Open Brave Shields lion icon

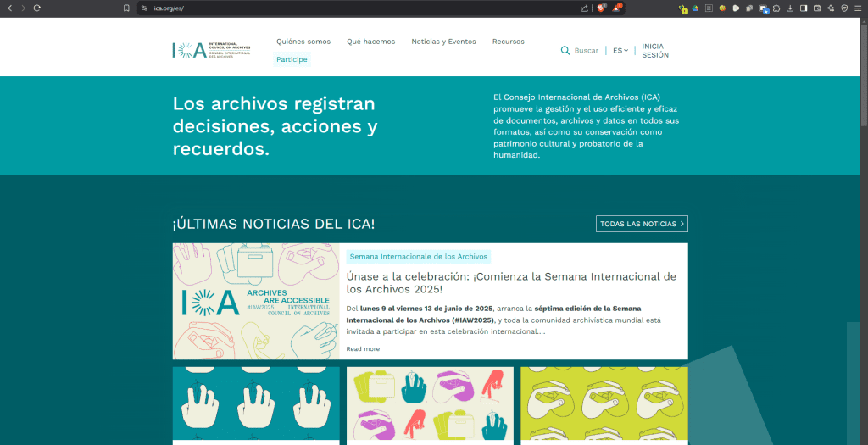601,8
